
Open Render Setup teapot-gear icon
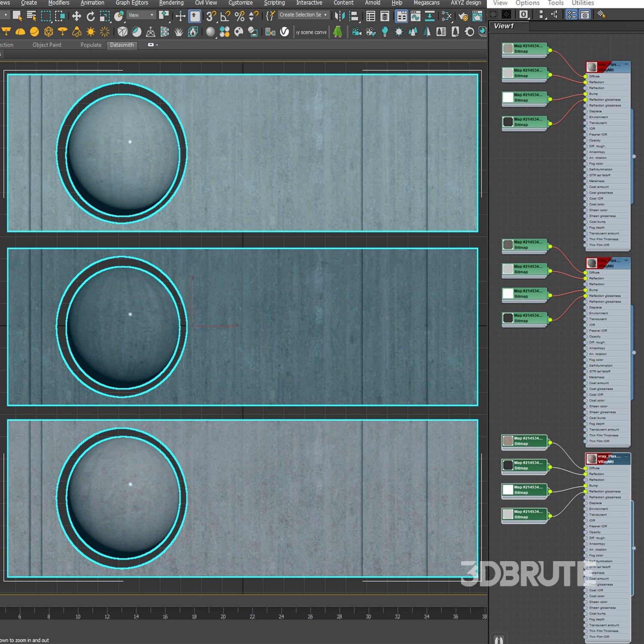pos(463,16)
